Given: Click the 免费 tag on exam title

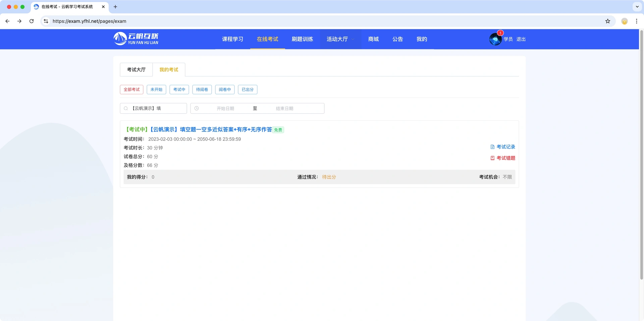Looking at the screenshot, I should [278, 130].
